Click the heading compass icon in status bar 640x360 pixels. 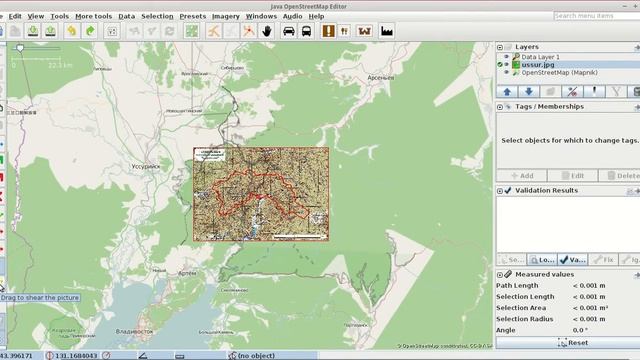point(106,356)
